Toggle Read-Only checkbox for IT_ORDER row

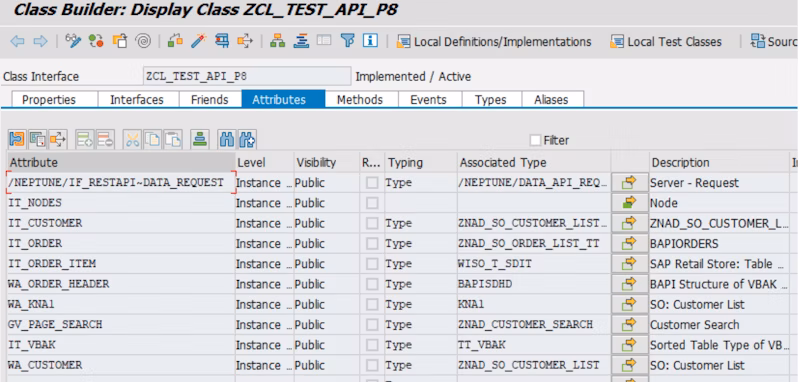372,243
